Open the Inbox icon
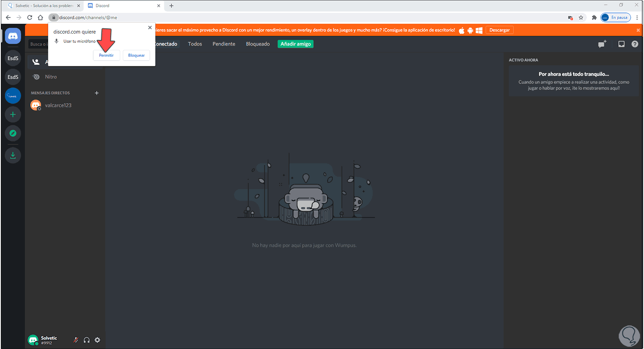 621,44
